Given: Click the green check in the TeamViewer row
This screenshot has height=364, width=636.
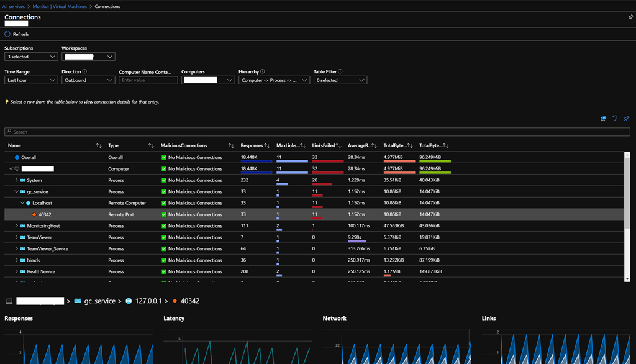Looking at the screenshot, I should click(164, 237).
